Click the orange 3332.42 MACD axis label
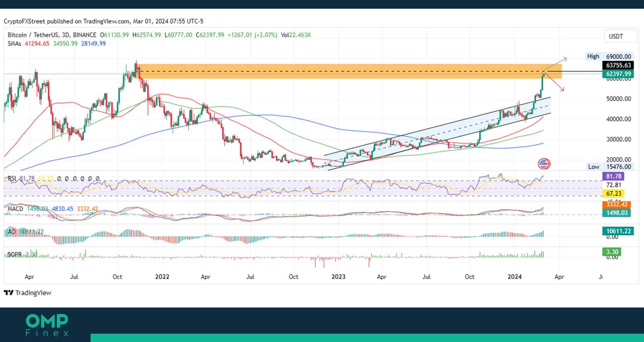This screenshot has height=342, width=644. (x=616, y=204)
